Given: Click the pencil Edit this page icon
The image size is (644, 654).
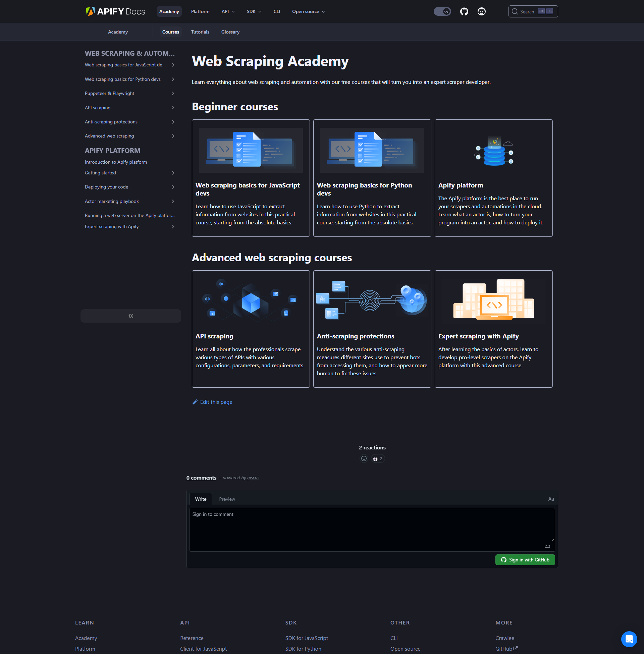Looking at the screenshot, I should pyautogui.click(x=195, y=402).
